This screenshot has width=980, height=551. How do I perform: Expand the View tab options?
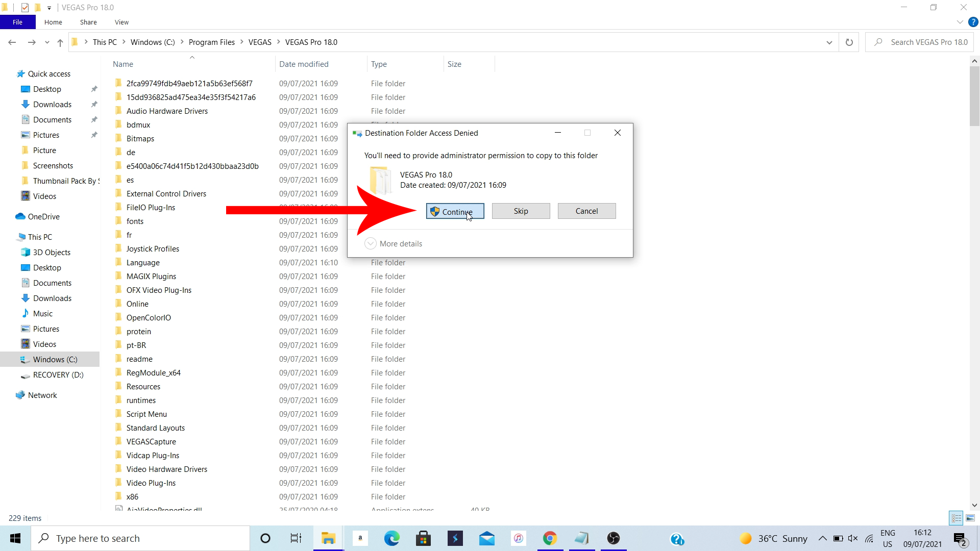[x=122, y=22]
